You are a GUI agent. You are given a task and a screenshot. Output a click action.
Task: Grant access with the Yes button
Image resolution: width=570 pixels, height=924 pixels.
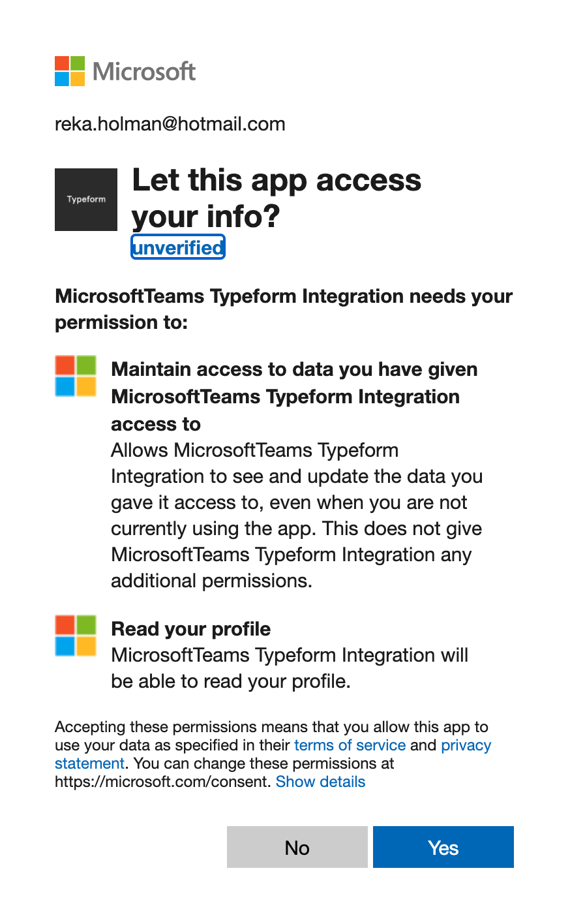(x=443, y=847)
